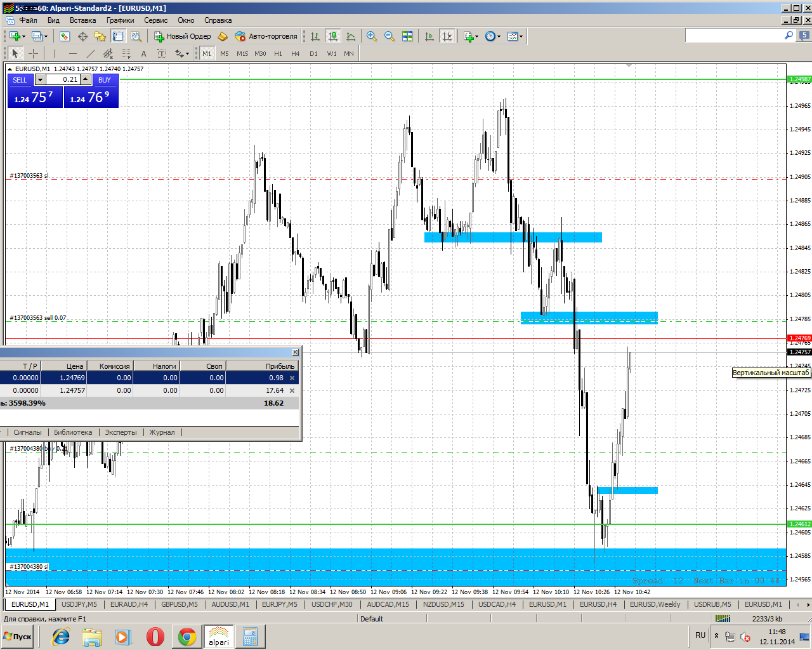Sort by the Прибыль column header

click(x=263, y=366)
